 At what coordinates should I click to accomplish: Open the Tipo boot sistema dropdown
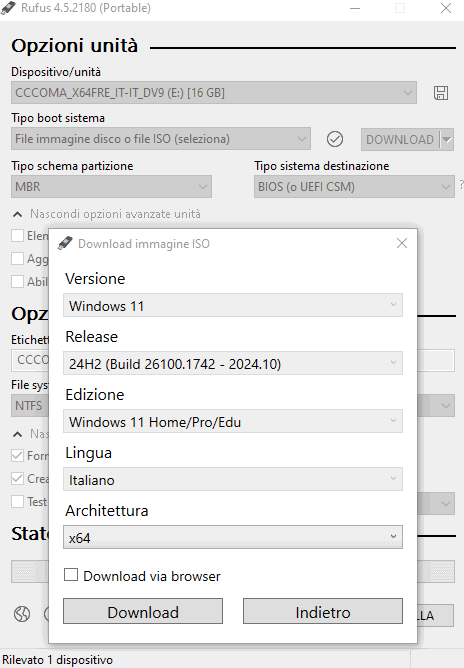161,139
